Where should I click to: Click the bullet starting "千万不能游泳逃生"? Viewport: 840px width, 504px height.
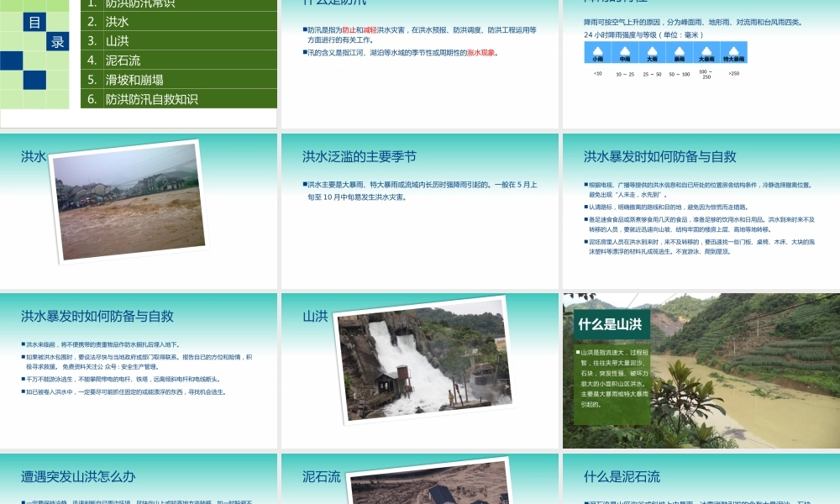tap(121, 379)
